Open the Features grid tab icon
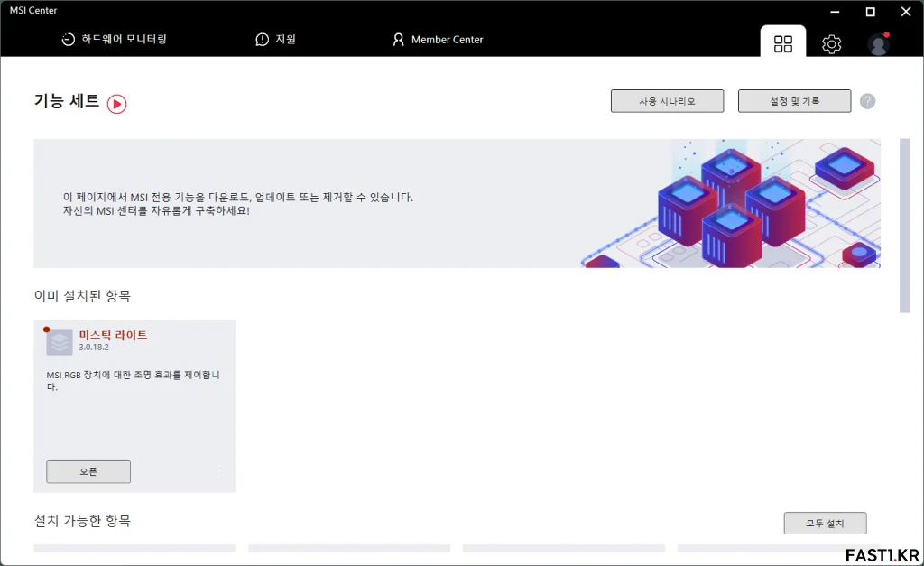 point(782,43)
